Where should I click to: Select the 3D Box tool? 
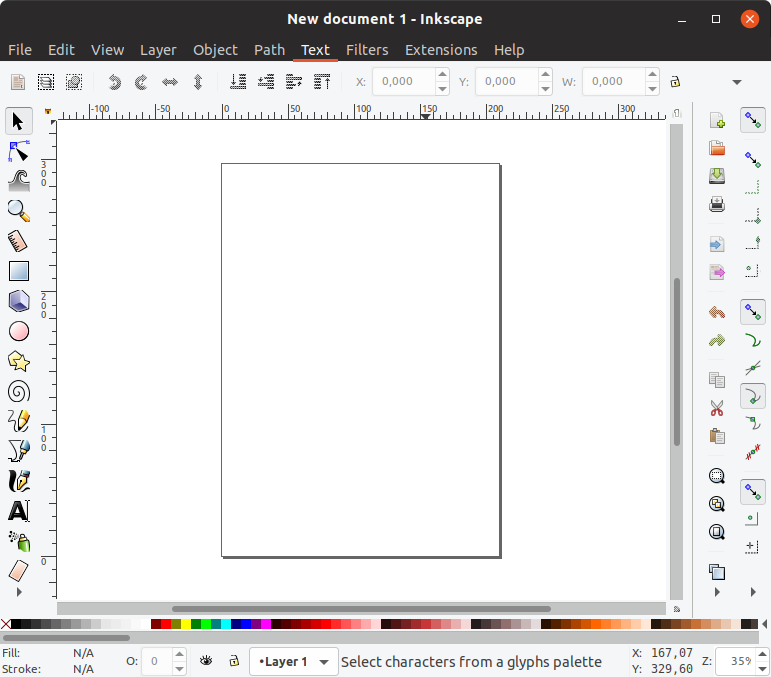19,301
